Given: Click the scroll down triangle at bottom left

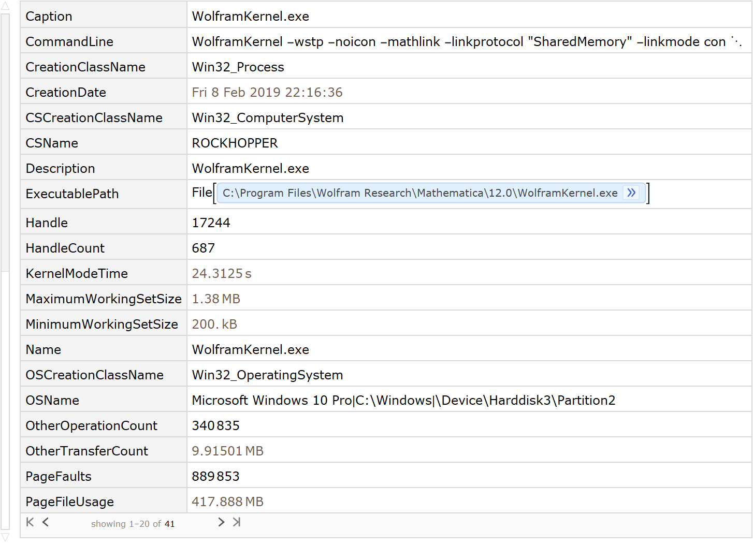Looking at the screenshot, I should coord(5,537).
